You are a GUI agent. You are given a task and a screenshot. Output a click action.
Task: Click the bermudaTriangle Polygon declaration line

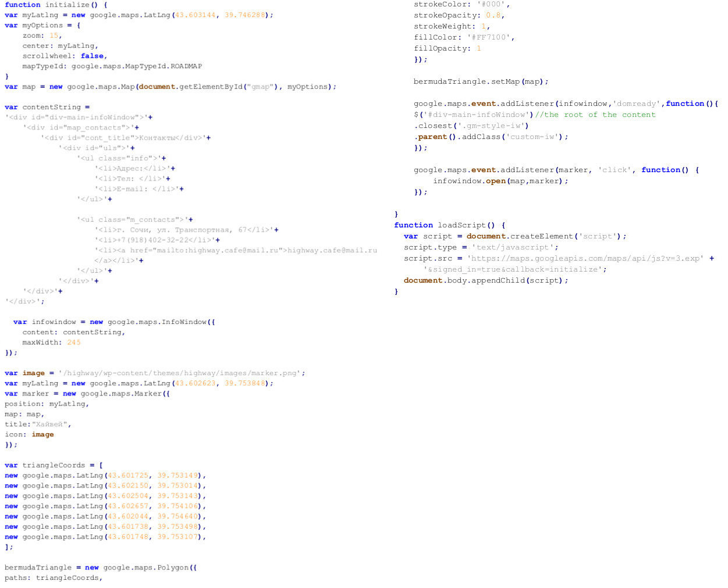tap(101, 568)
